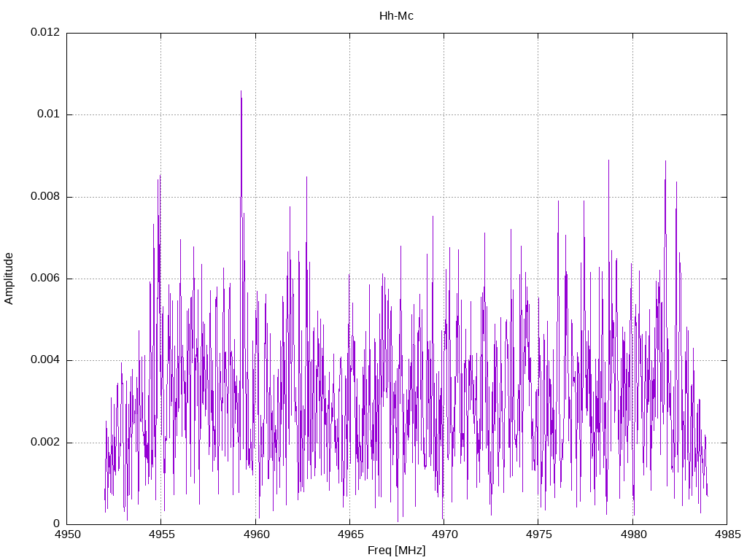Click the plot title Hh-Mc
This screenshot has width=747, height=560.
(396, 16)
